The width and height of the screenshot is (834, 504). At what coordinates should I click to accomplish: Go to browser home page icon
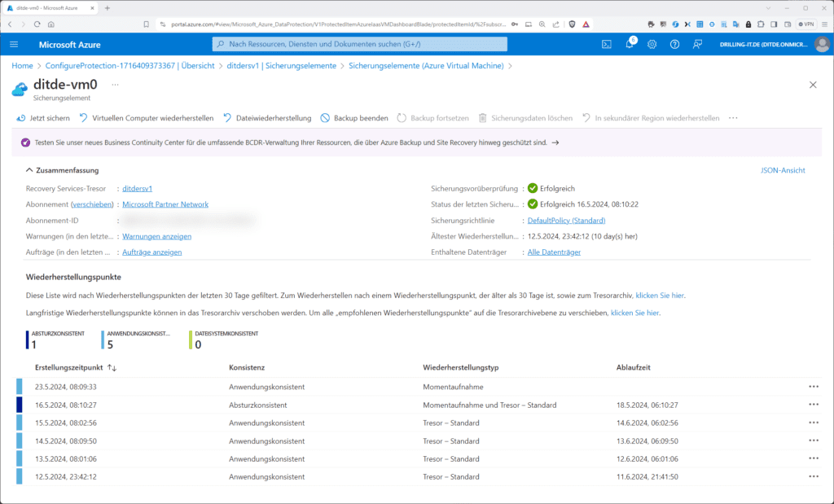tap(51, 24)
